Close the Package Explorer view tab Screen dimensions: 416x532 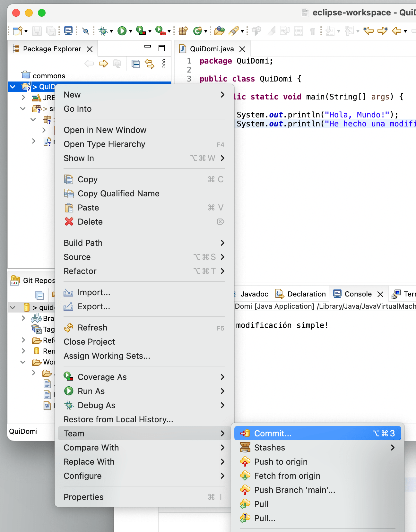[x=90, y=49]
